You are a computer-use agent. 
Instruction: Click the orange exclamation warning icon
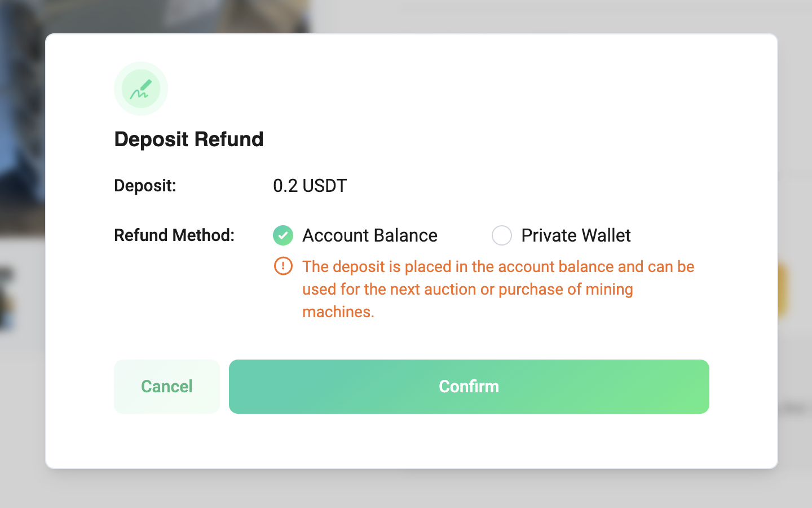pos(283,266)
